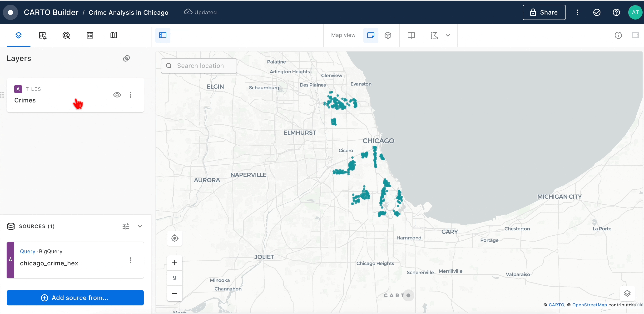The image size is (644, 314).
Task: Open the map layers legend button
Action: tap(627, 293)
